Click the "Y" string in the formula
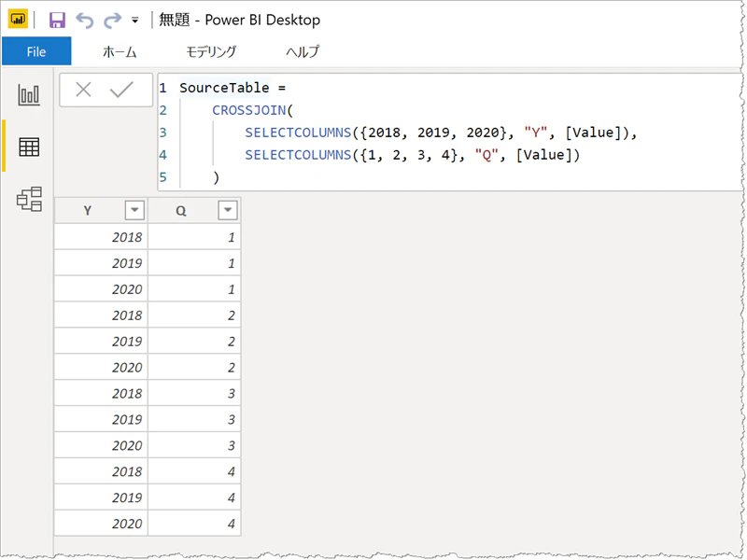Image resolution: width=747 pixels, height=560 pixels. click(x=535, y=133)
